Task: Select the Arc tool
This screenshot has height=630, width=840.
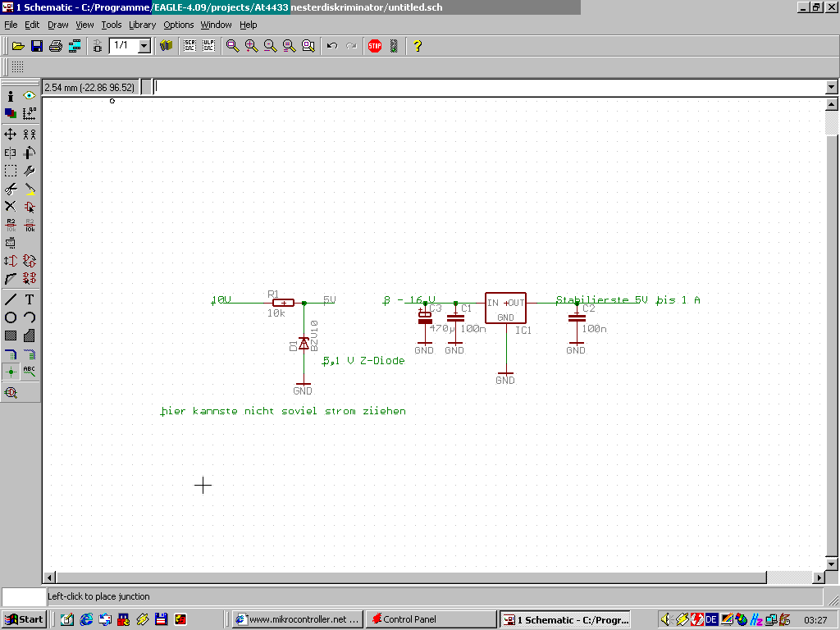Action: pyautogui.click(x=30, y=317)
